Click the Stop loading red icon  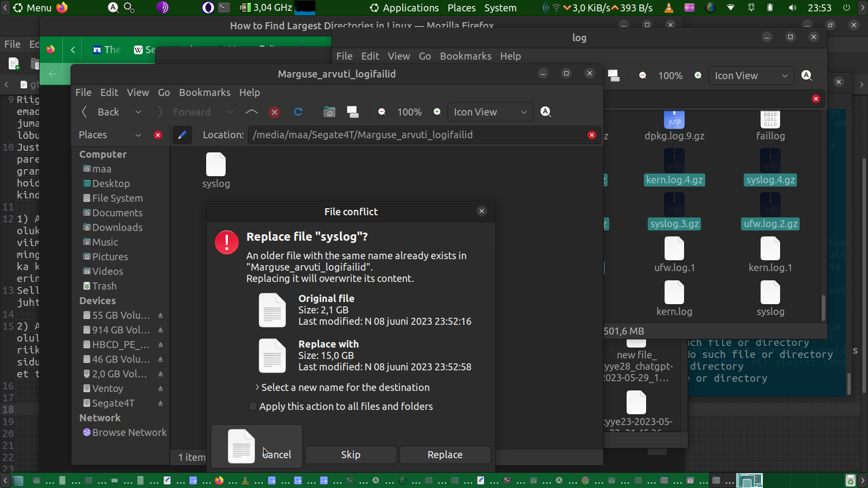point(275,112)
